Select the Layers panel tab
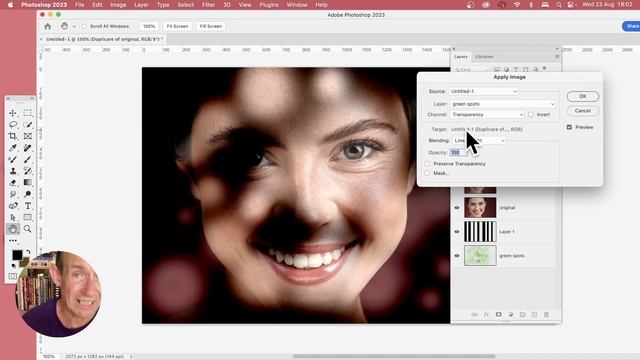The width and height of the screenshot is (640, 360). point(461,57)
